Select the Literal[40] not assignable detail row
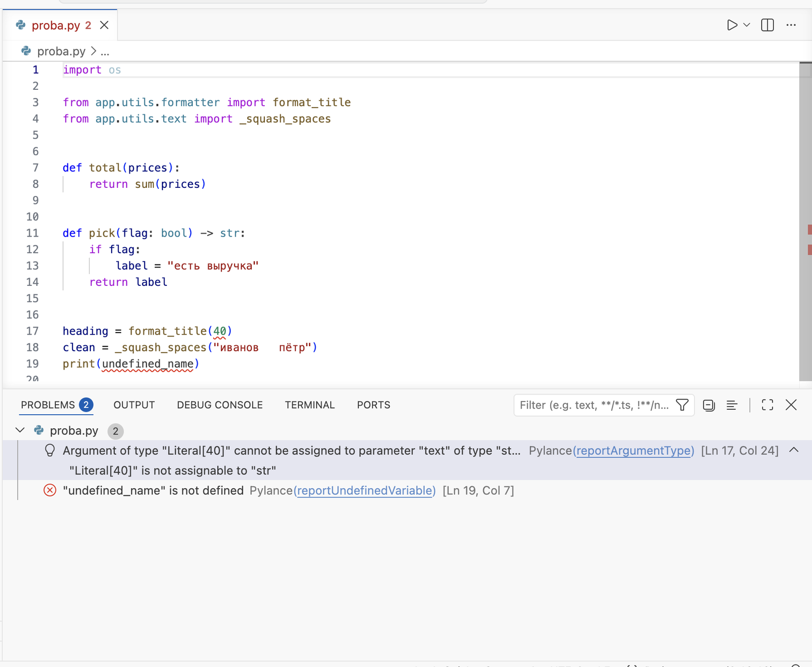Screen dimensions: 812x667 tap(173, 471)
